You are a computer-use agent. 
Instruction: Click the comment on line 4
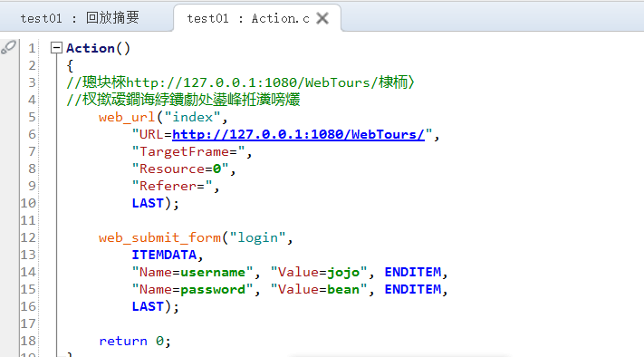pos(183,100)
